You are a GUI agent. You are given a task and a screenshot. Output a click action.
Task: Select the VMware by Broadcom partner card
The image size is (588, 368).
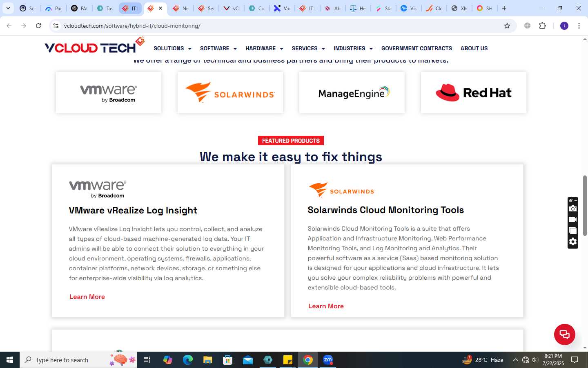[x=109, y=93]
